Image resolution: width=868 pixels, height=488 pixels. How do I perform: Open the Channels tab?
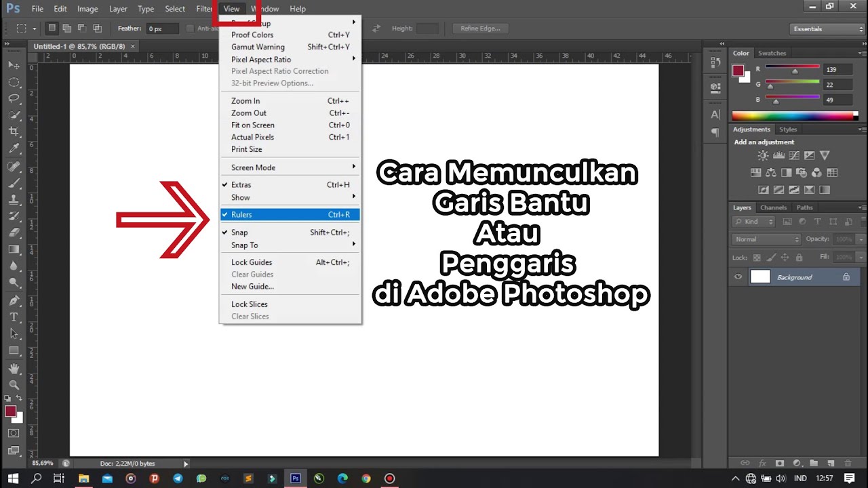773,207
